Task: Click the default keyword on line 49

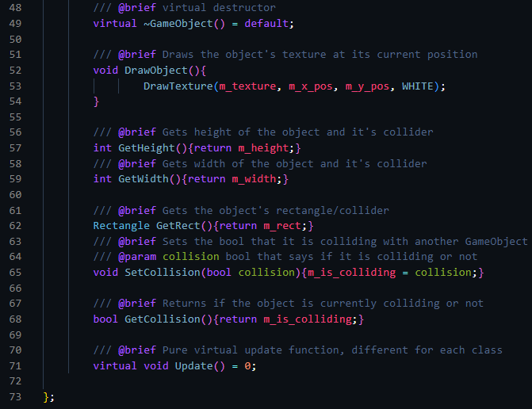Action: [x=268, y=23]
